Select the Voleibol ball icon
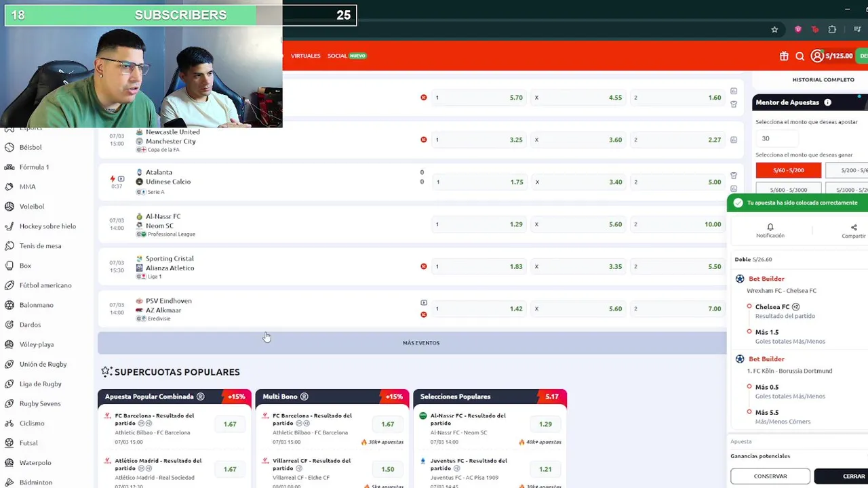This screenshot has height=488, width=868. pos(9,206)
